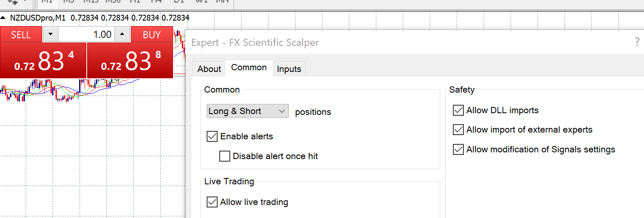644x218 pixels.
Task: Click the BUY label button
Action: coord(152,35)
